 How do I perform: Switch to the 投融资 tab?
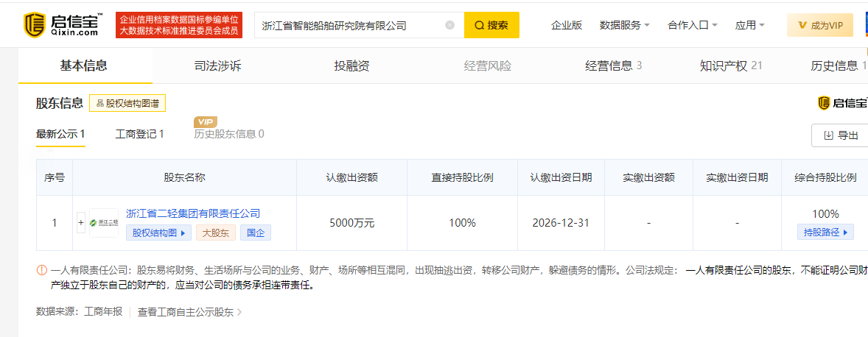tap(351, 66)
